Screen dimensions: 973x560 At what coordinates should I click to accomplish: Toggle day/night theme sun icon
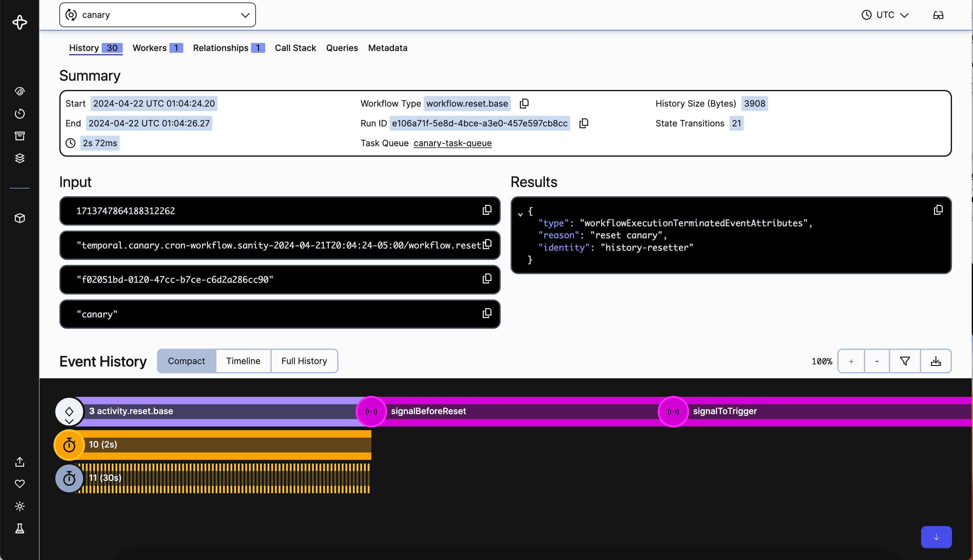(19, 506)
